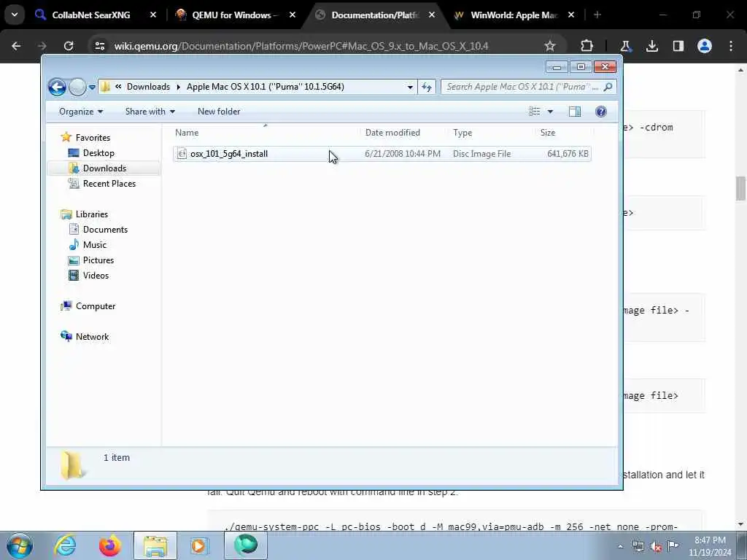
Task: Click the Explorer search box
Action: pos(522,87)
